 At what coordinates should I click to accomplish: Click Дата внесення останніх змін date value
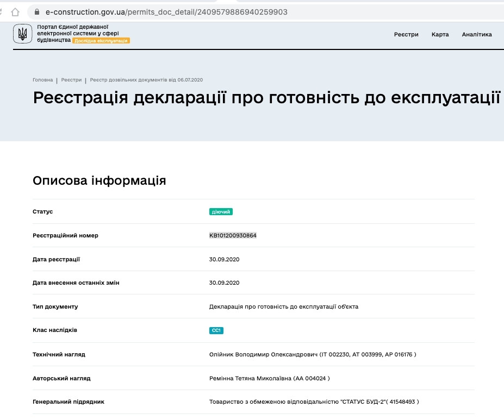point(225,283)
